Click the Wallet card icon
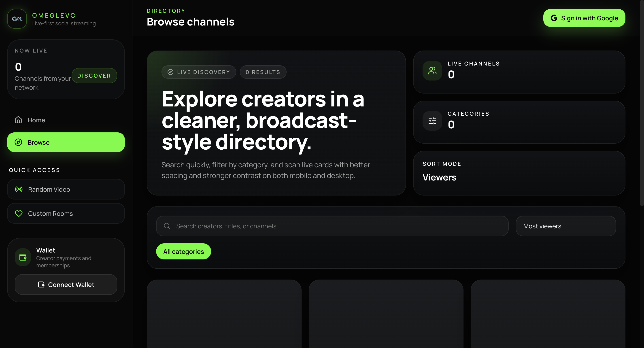644x348 pixels. (23, 257)
